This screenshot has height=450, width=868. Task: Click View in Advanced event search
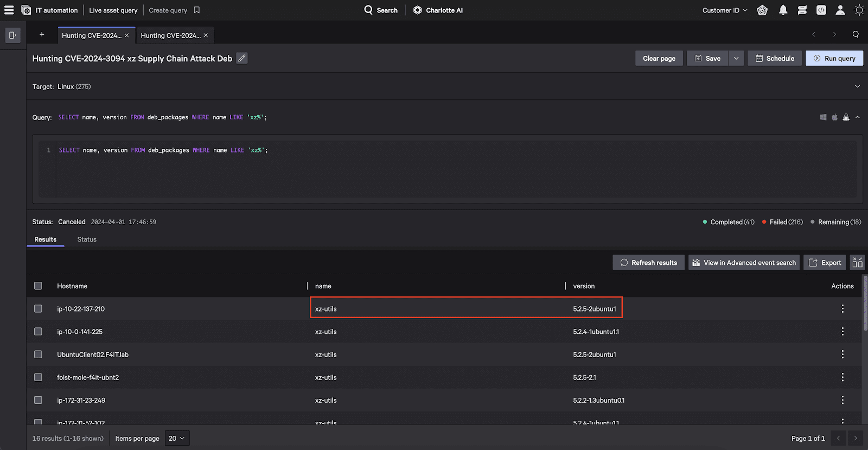(744, 263)
